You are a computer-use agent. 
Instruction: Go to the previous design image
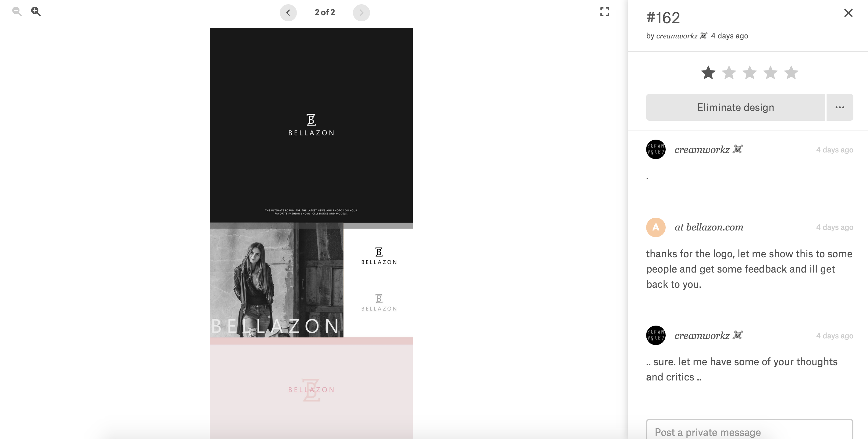pos(288,13)
